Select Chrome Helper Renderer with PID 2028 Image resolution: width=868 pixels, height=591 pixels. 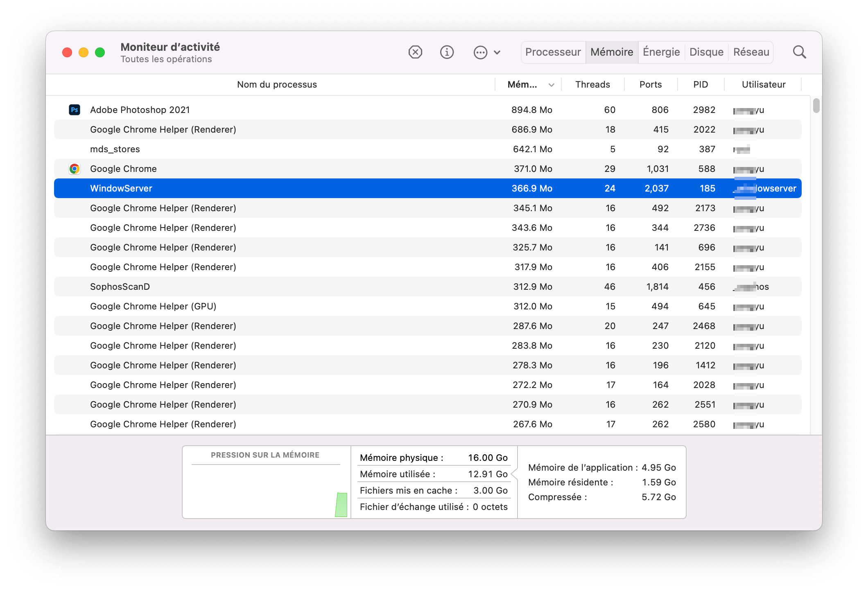(428, 385)
